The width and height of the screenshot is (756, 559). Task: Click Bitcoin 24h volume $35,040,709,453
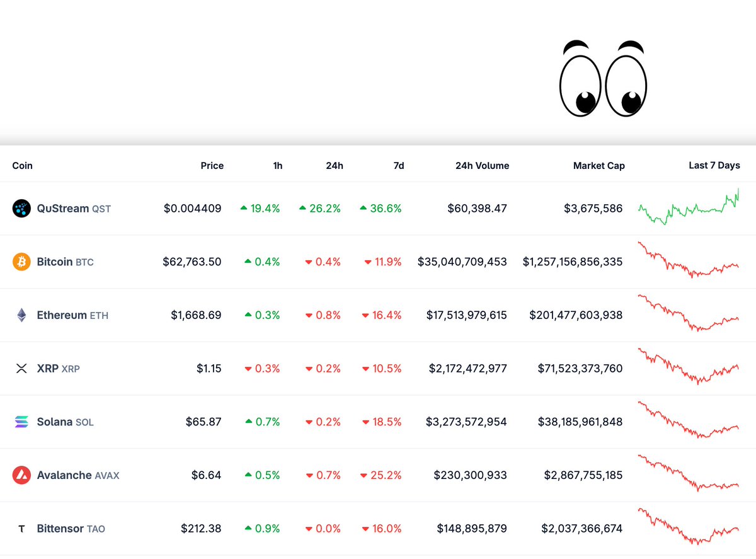(x=462, y=262)
